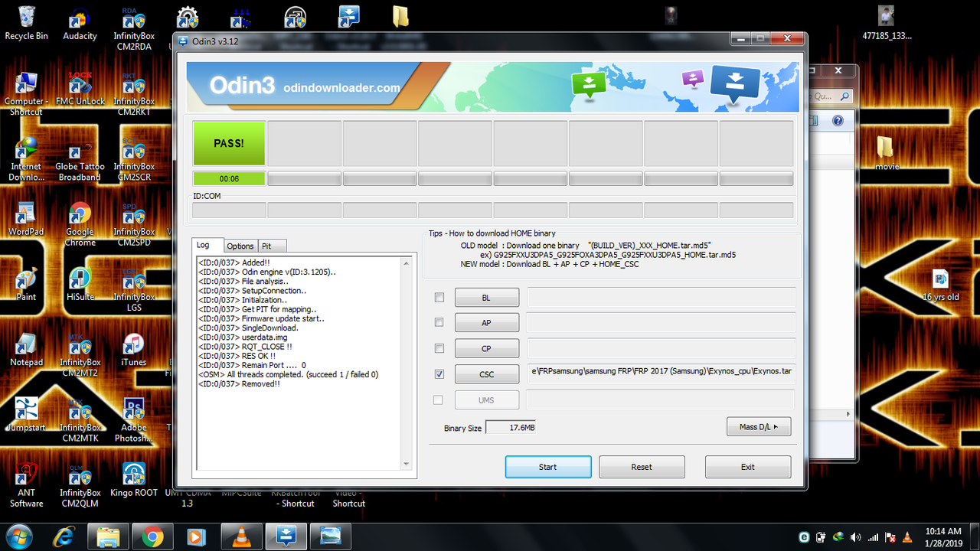Launch Audacity from the desktop
Screen dimensions: 980x551
(80, 23)
